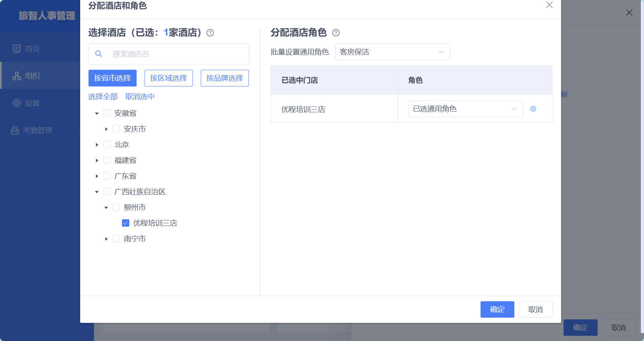The width and height of the screenshot is (644, 341).
Task: Confirm with the dialog's 确定 button
Action: click(x=497, y=309)
